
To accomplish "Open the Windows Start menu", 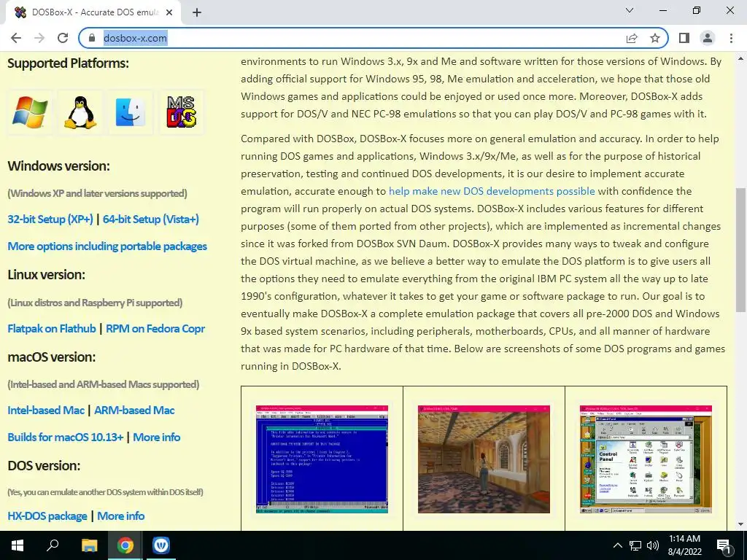I will (18, 545).
